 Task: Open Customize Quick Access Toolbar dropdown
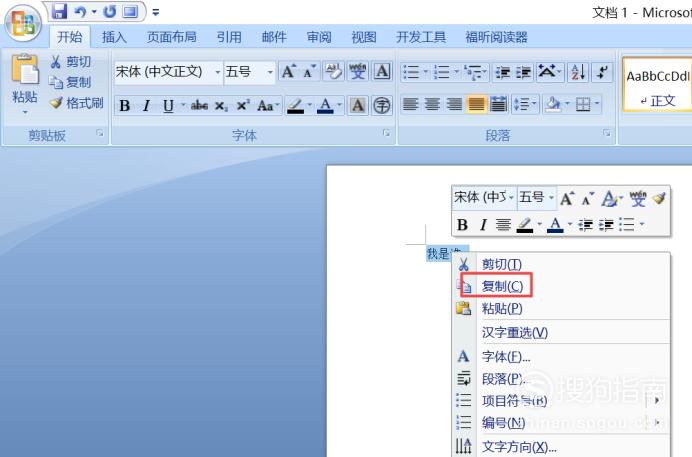click(155, 12)
